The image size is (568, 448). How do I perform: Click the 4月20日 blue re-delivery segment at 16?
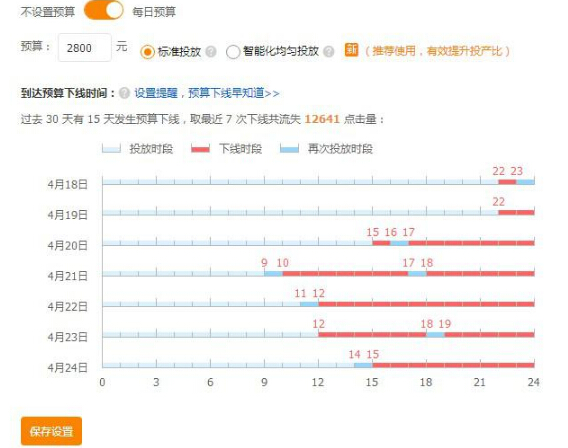click(x=399, y=243)
